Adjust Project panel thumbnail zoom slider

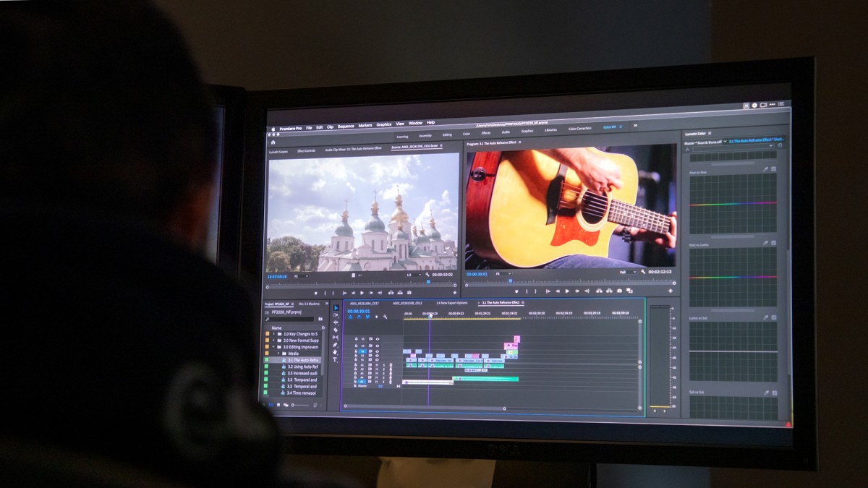[300, 405]
